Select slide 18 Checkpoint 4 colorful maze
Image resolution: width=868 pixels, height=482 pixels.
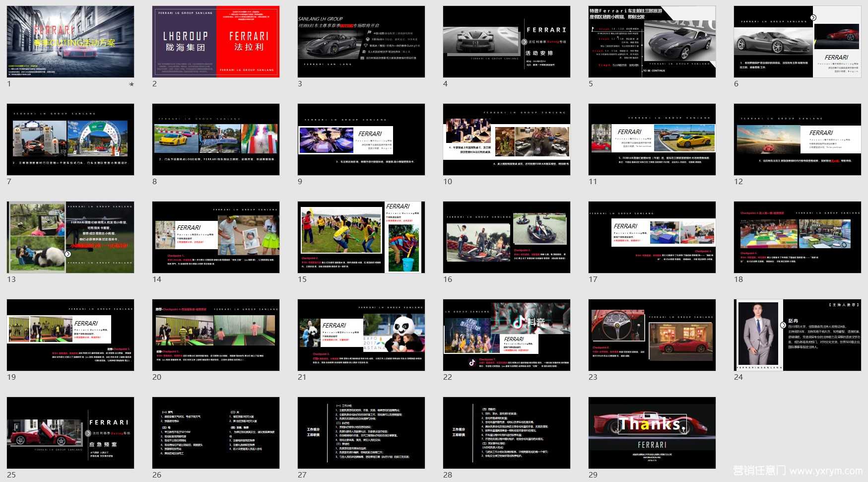point(798,237)
